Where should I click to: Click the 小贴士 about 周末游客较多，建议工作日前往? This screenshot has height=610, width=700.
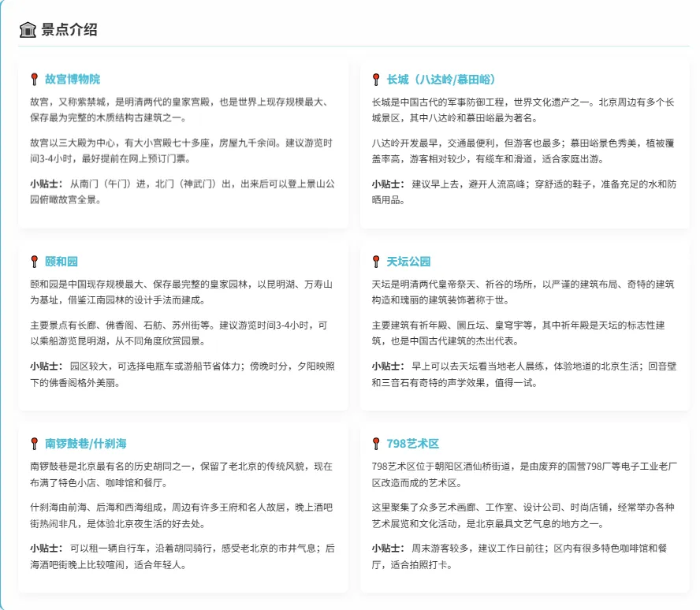(x=519, y=556)
